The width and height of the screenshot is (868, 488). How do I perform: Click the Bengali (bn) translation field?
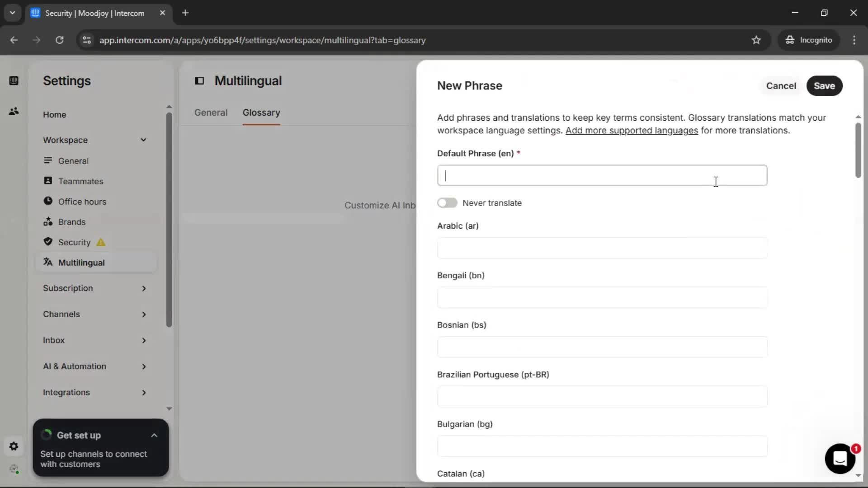click(x=602, y=297)
